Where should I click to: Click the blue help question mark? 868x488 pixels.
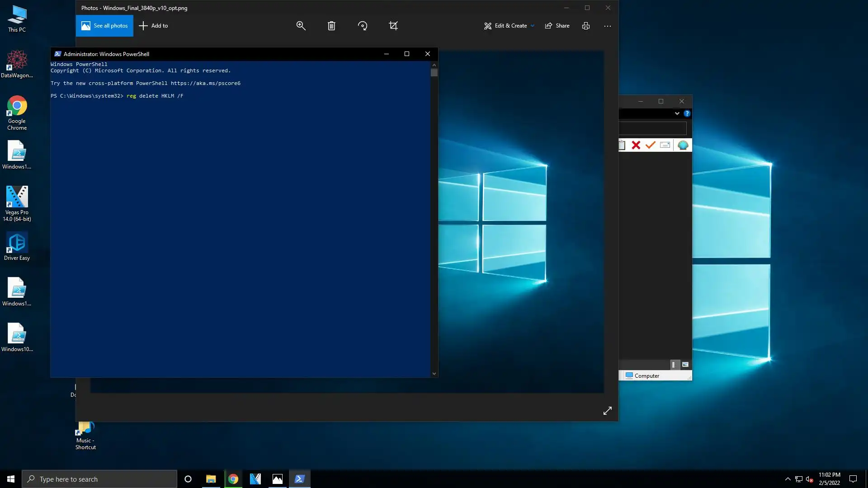[x=687, y=113]
